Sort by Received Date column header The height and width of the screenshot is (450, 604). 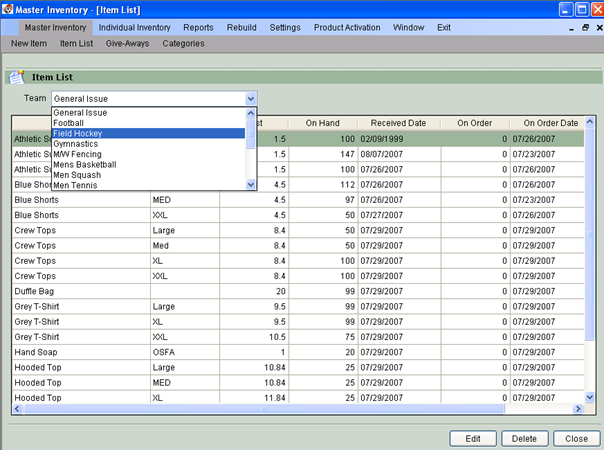coord(399,123)
